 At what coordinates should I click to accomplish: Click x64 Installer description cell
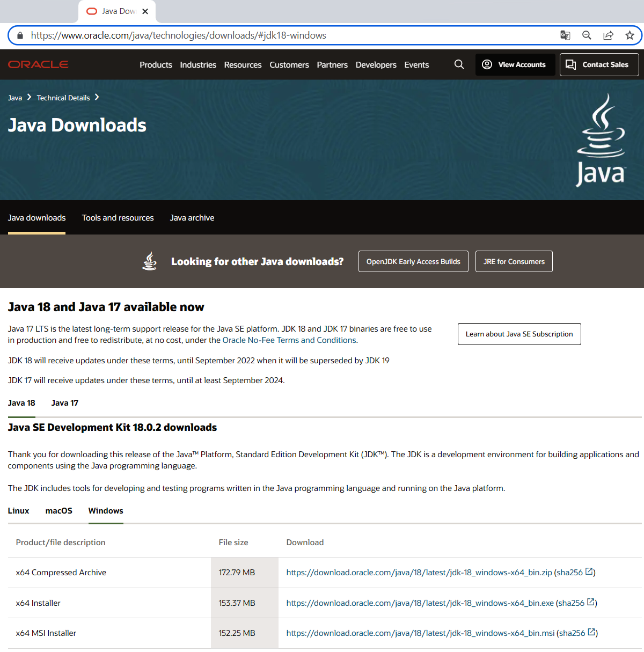click(x=109, y=603)
